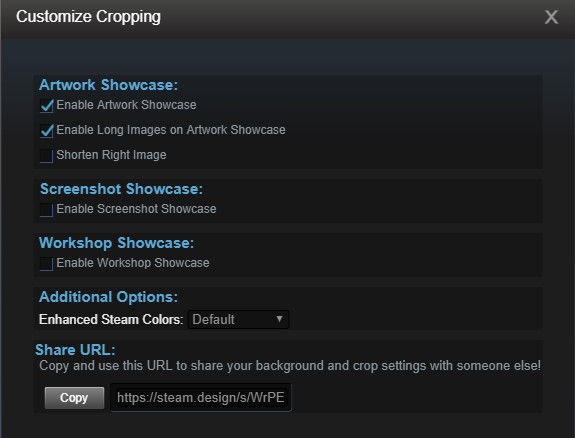The width and height of the screenshot is (575, 438).
Task: Click the Enable Screenshot Showcase label text
Action: [x=136, y=209]
